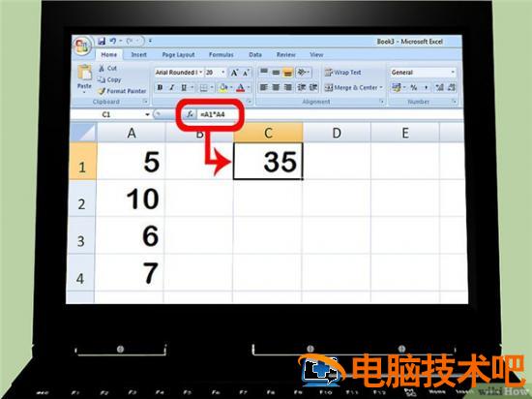
Task: Open the Alignment dialog launcher
Action: [x=382, y=101]
